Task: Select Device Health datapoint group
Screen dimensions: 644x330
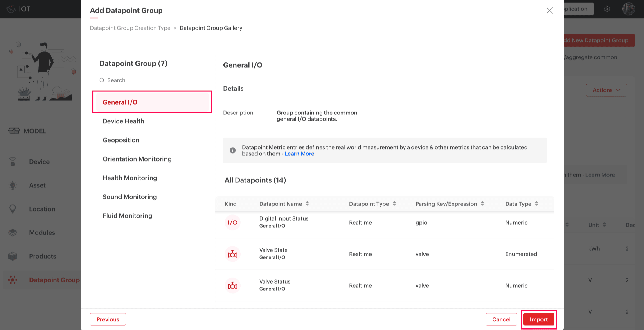Action: pos(123,121)
